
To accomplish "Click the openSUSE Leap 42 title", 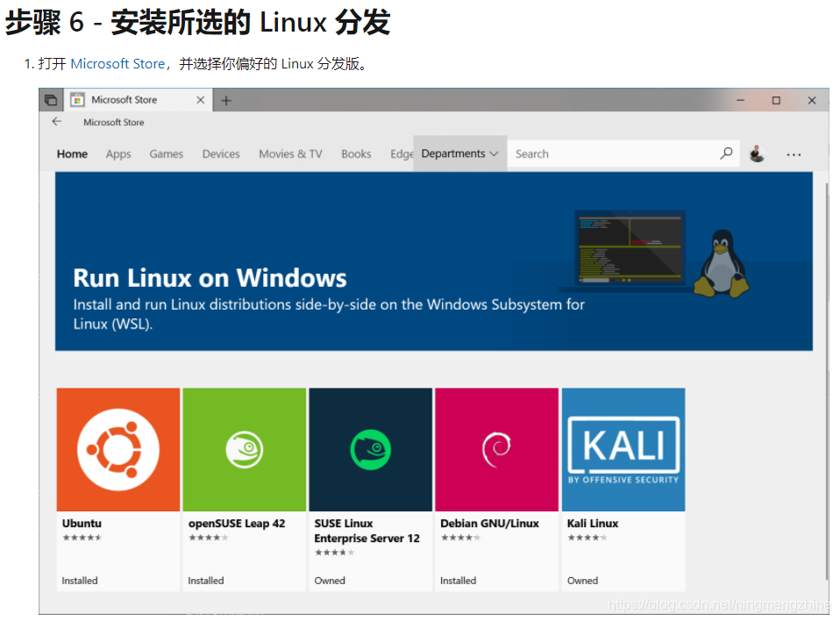I will [236, 524].
